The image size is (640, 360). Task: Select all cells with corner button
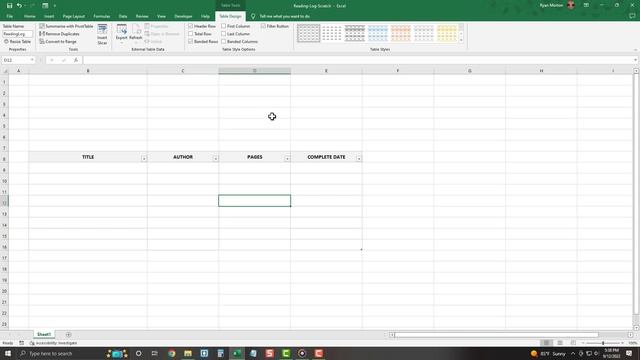tap(4, 71)
